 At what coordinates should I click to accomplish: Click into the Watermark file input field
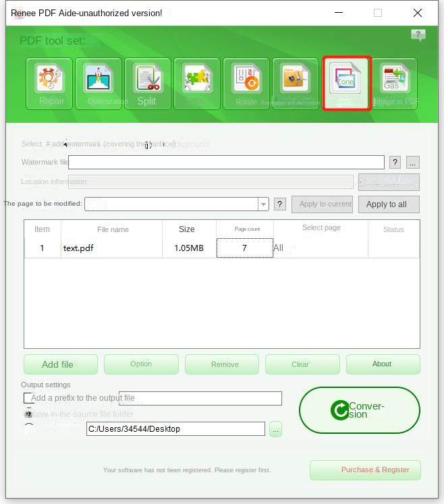(226, 162)
